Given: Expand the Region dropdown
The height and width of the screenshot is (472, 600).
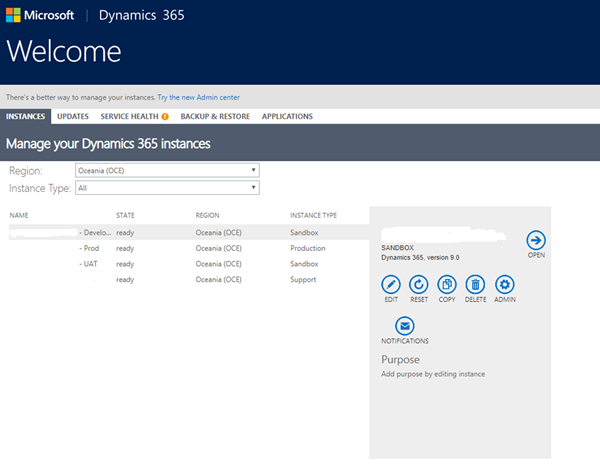Looking at the screenshot, I should coord(168,170).
